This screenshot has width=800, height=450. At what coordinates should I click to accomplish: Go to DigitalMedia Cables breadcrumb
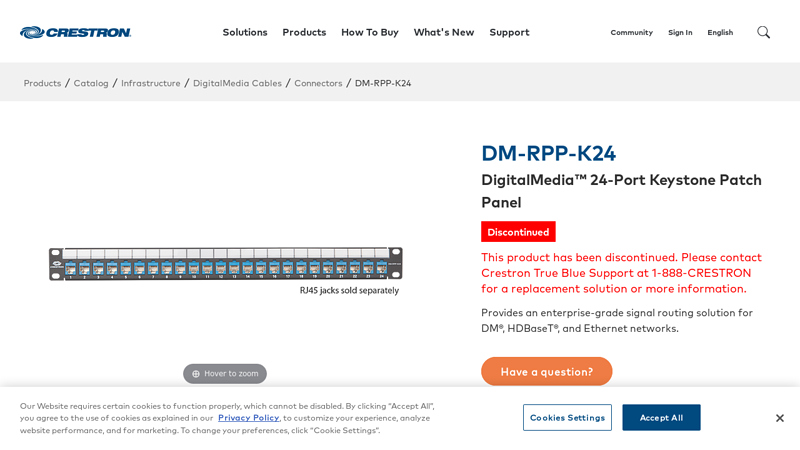[237, 83]
